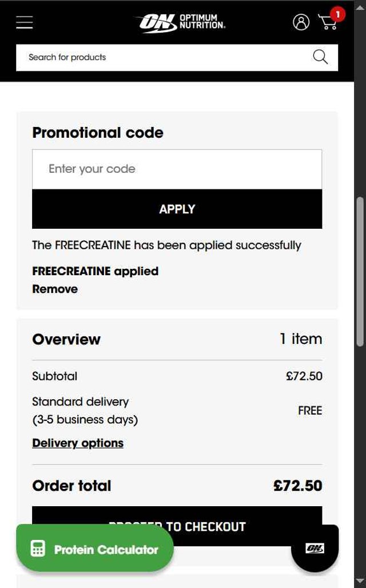Click the search magnifier icon
The width and height of the screenshot is (366, 588).
tap(320, 57)
